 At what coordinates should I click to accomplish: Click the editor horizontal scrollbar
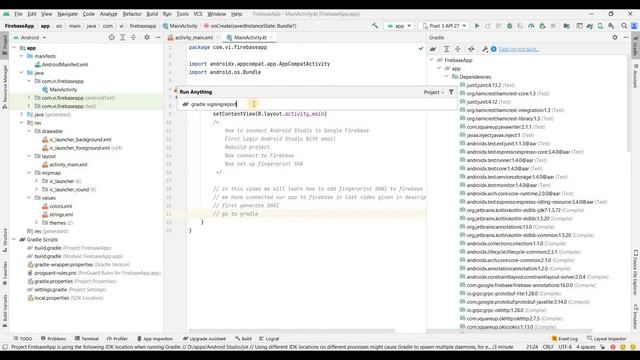coord(291,331)
